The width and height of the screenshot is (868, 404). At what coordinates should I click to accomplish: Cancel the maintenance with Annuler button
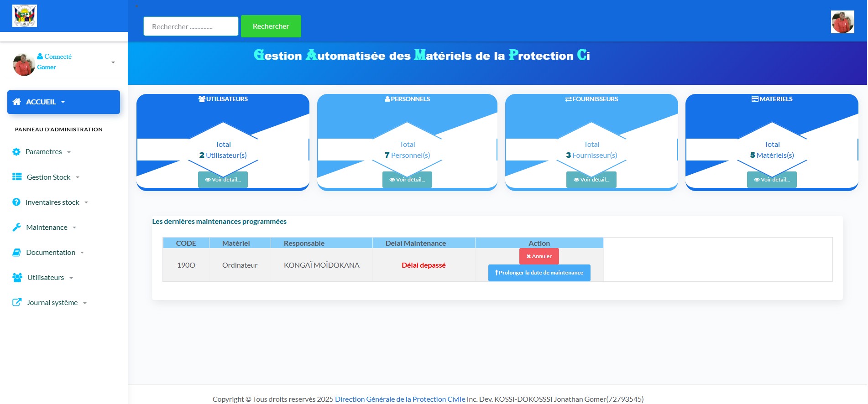click(x=539, y=256)
